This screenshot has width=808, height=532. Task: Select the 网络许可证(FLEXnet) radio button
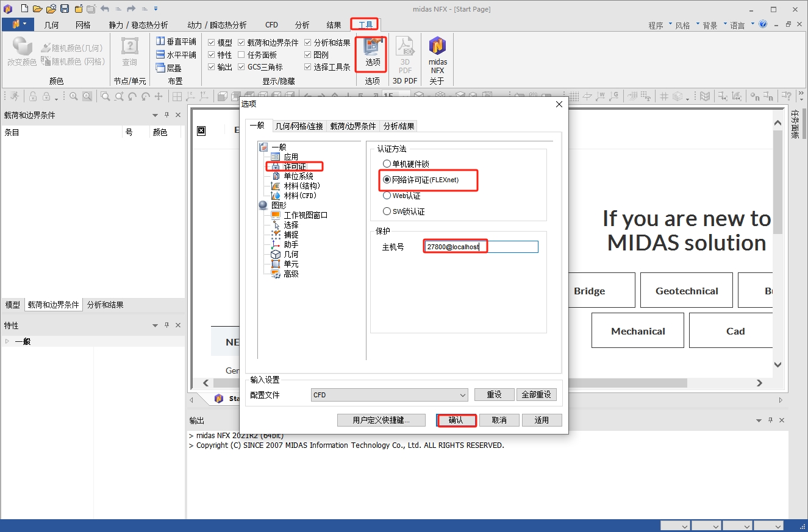click(x=387, y=180)
